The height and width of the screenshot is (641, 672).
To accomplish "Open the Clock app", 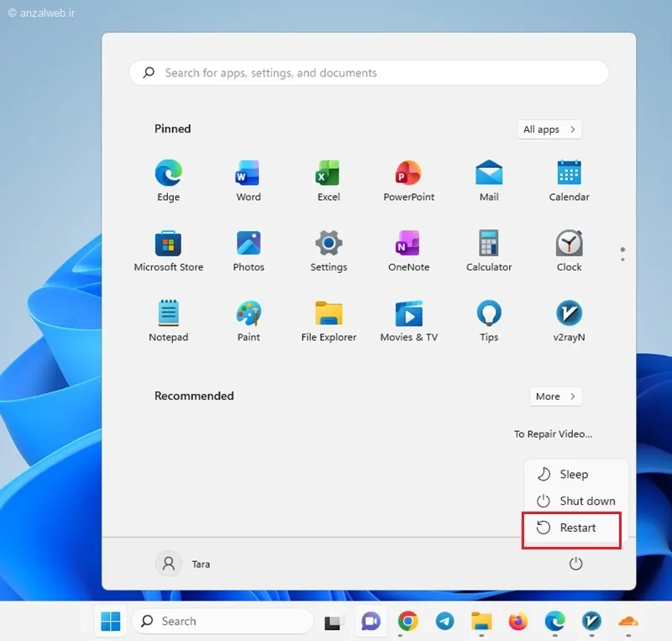I will (570, 250).
